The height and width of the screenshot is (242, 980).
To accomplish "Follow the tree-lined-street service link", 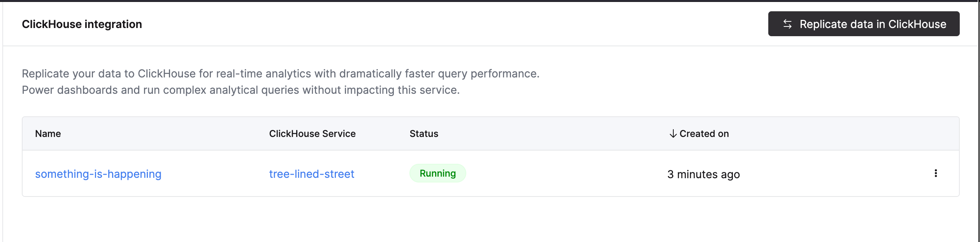I will tap(311, 174).
